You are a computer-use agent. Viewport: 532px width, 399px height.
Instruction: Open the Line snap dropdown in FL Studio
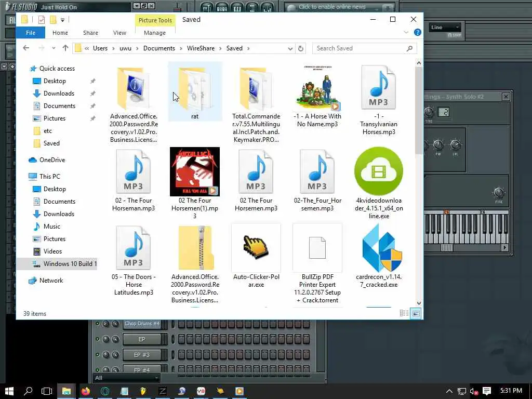click(445, 27)
